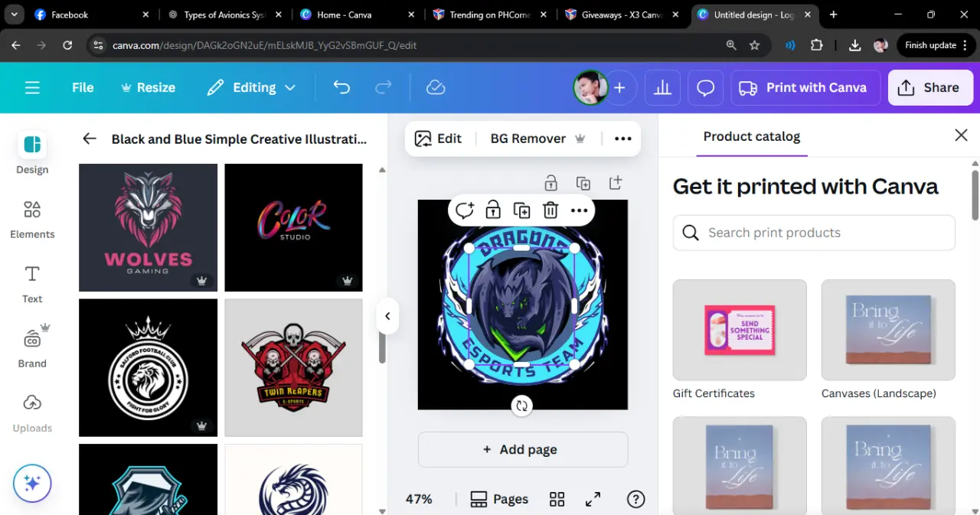
Task: Click the duplicate page icon above canvas
Action: point(583,183)
